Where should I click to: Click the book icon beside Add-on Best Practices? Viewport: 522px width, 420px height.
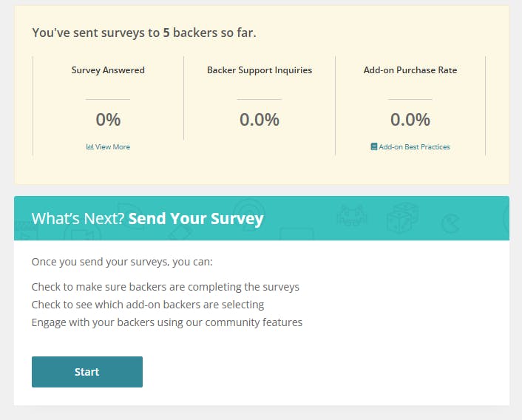pyautogui.click(x=374, y=147)
